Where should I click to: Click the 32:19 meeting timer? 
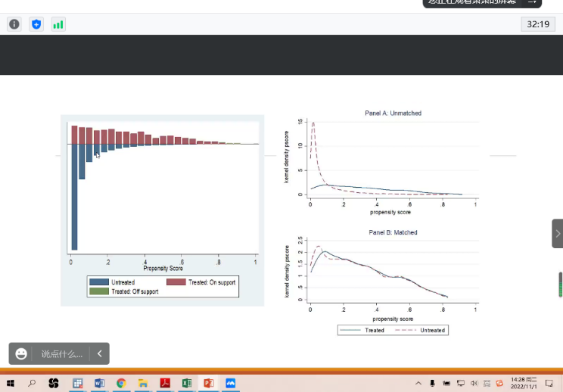coord(538,24)
